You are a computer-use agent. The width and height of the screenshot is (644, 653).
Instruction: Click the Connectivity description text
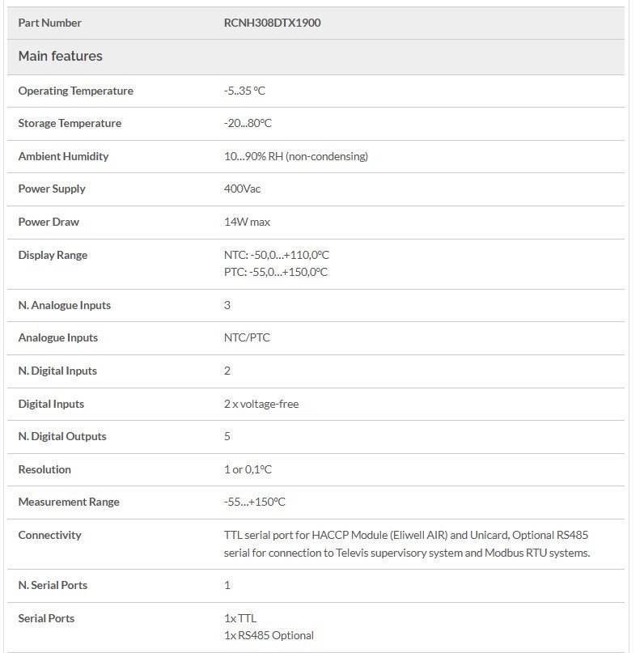click(413, 544)
